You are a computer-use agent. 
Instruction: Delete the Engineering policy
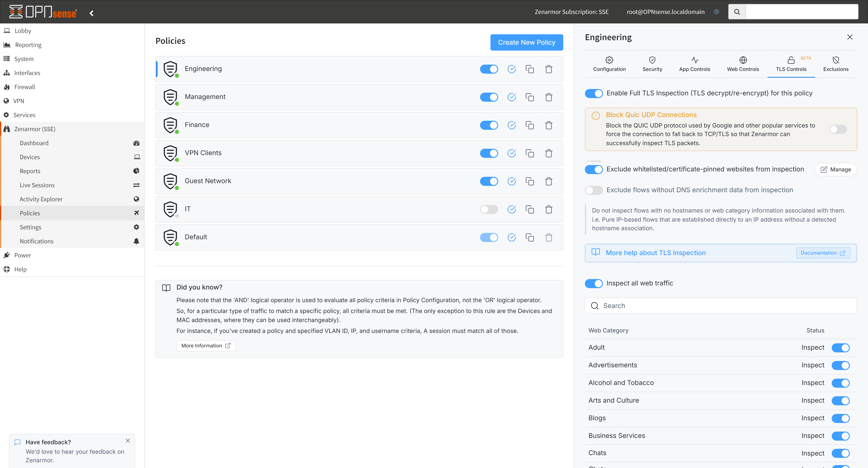tap(549, 69)
